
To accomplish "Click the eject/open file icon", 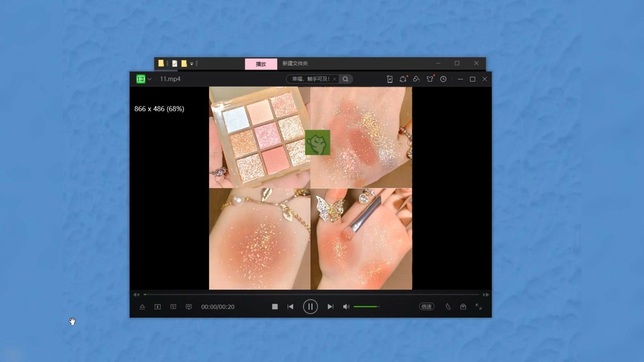I will point(142,307).
